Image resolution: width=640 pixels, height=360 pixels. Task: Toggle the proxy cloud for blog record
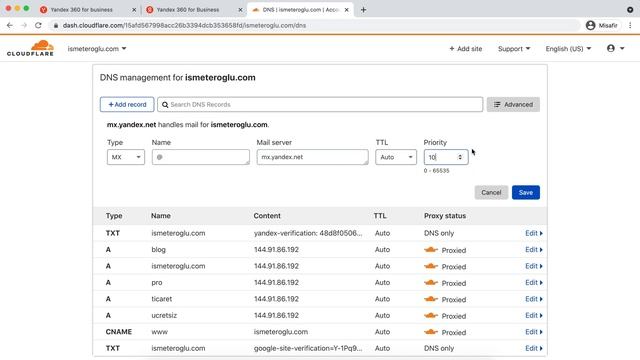click(x=431, y=250)
